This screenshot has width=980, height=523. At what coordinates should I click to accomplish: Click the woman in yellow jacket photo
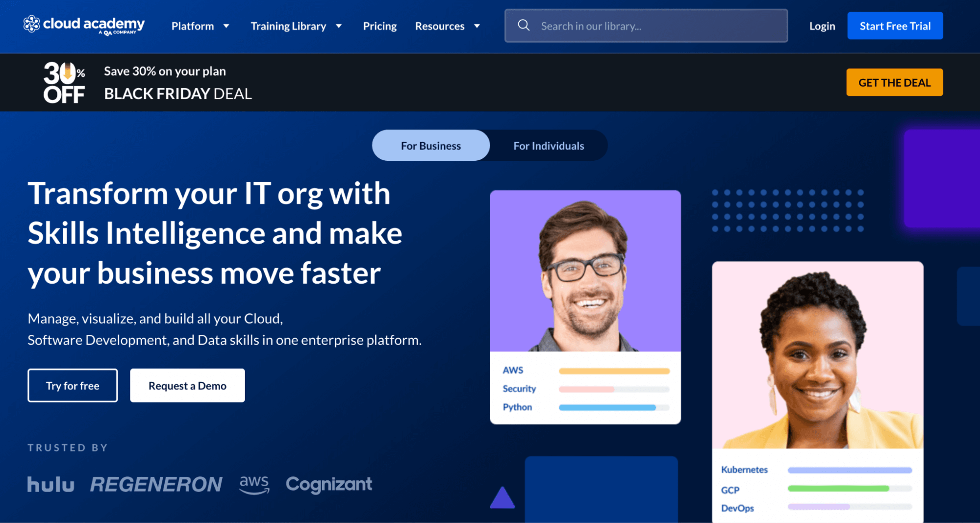(x=818, y=355)
